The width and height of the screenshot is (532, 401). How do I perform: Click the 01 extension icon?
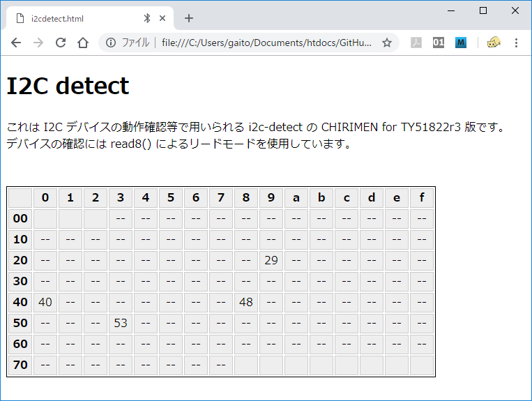click(439, 43)
